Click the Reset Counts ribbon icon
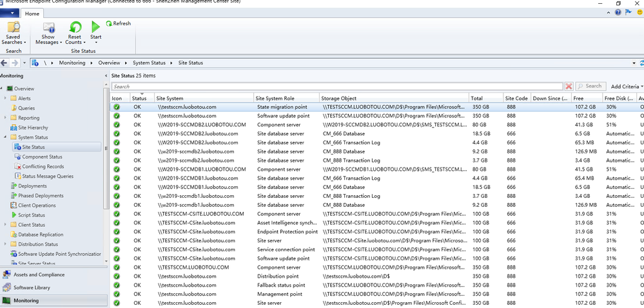 [x=75, y=28]
